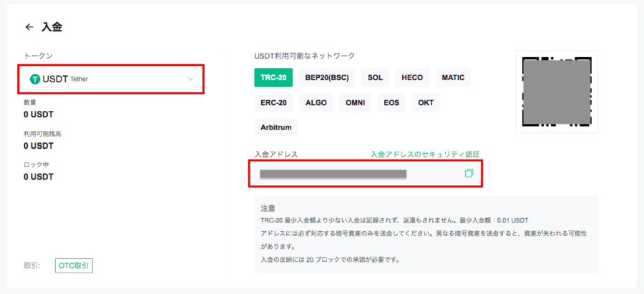Click the OTC取引 button
644x294 pixels.
point(74,265)
